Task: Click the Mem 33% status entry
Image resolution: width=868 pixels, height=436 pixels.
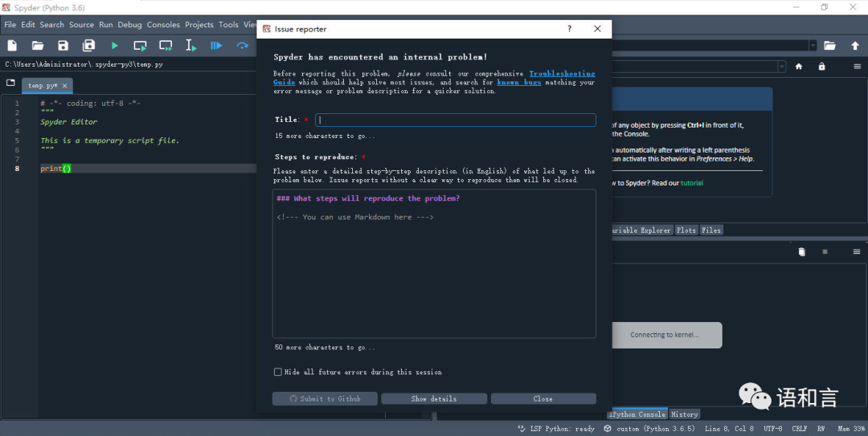Action: point(851,429)
